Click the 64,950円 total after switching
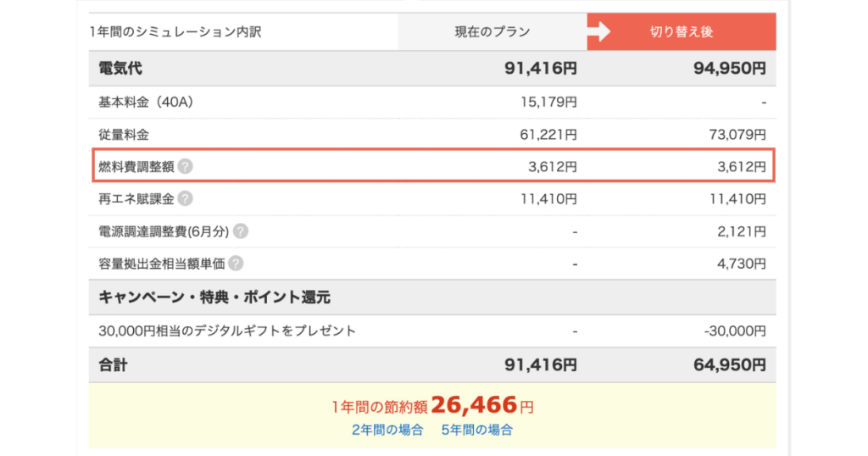The image size is (868, 456). 730,365
